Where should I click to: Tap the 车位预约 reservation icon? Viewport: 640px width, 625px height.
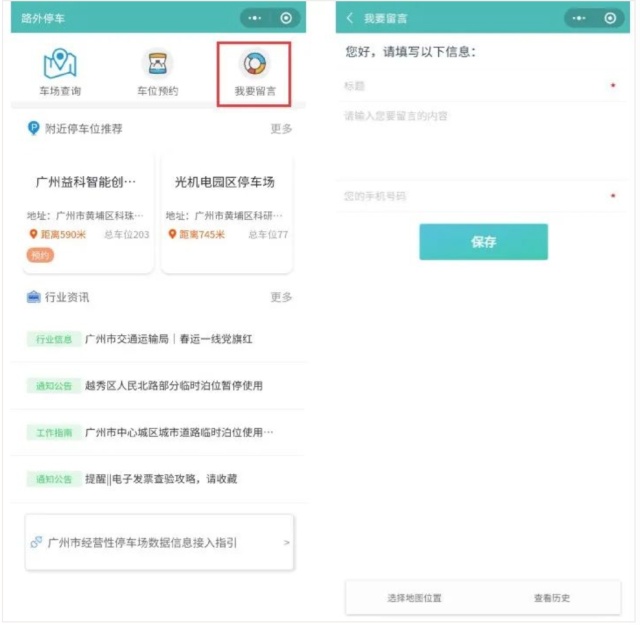click(x=157, y=65)
